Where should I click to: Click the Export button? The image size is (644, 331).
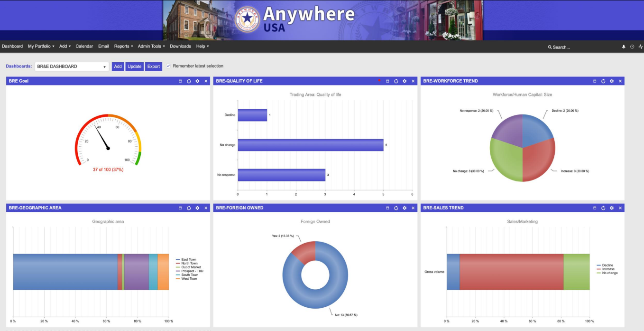(154, 66)
